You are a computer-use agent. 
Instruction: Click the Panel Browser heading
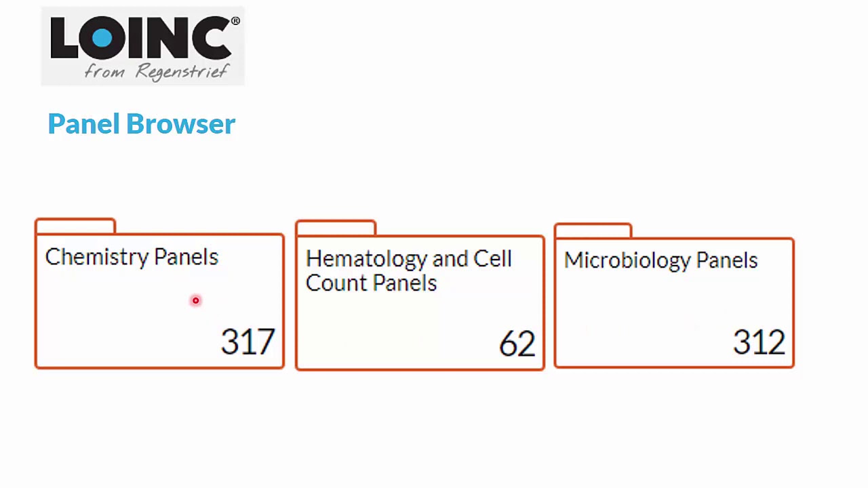(142, 124)
